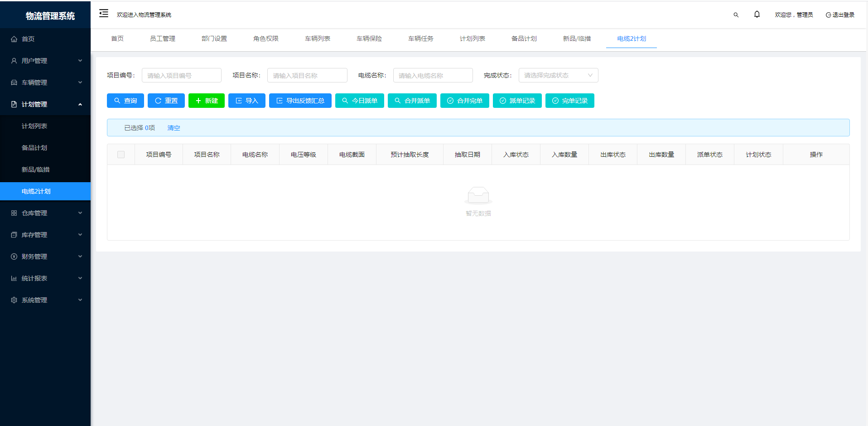Switch to the 部门设置 tab
Screen dimensions: 868x426
214,39
